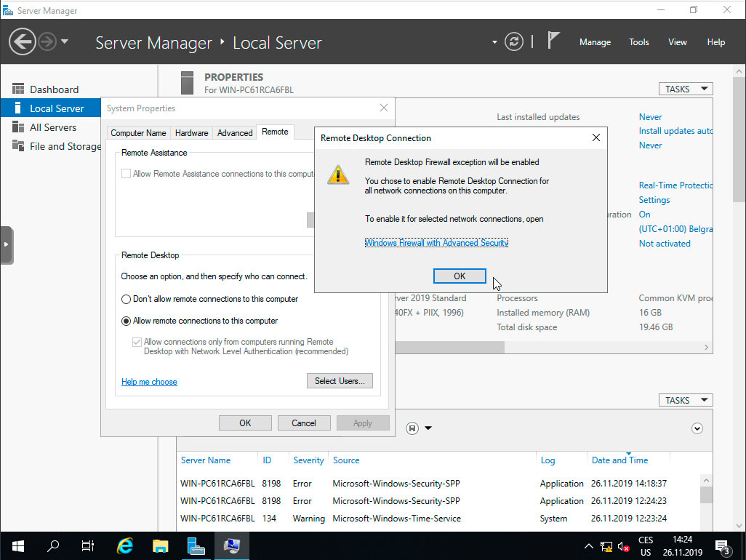The width and height of the screenshot is (746, 560).
Task: Switch to the Computer Name tab
Action: tap(138, 132)
